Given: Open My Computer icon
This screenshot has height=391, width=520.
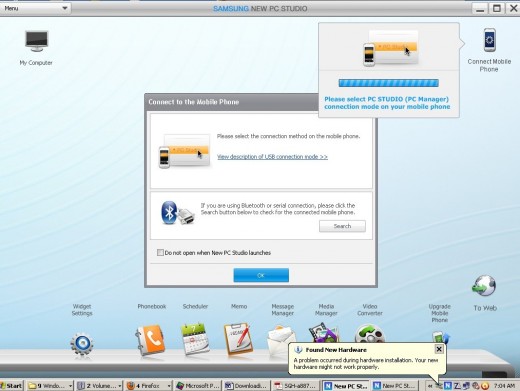Looking at the screenshot, I should tap(37, 41).
